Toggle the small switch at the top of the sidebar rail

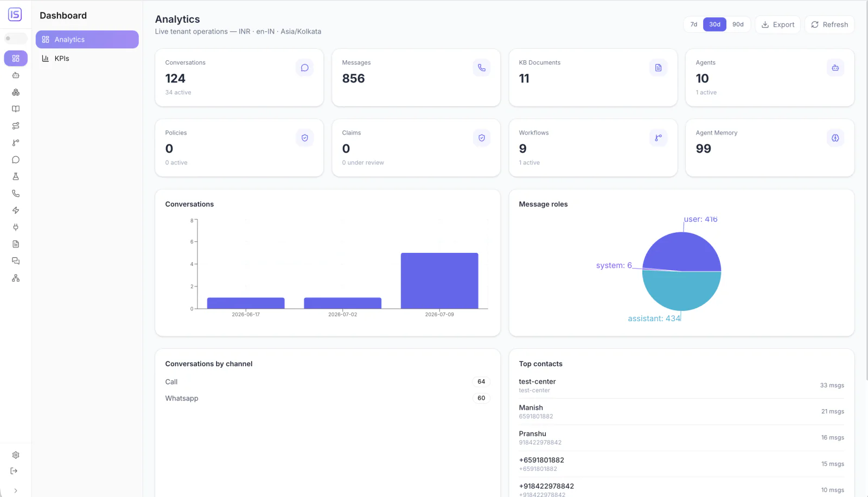(15, 39)
